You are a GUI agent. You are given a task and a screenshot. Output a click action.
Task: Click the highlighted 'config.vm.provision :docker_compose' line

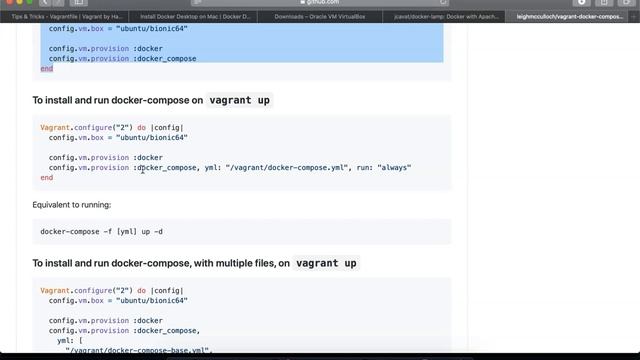pyautogui.click(x=122, y=59)
